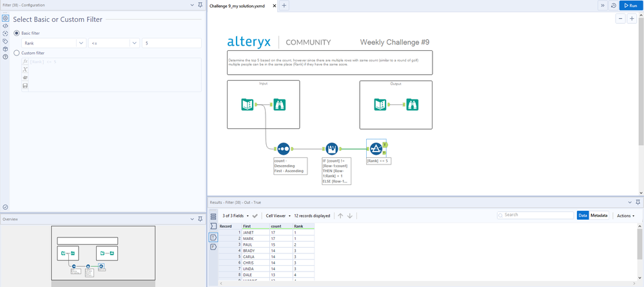
Task: Open the XML view code icon
Action: (x=5, y=26)
